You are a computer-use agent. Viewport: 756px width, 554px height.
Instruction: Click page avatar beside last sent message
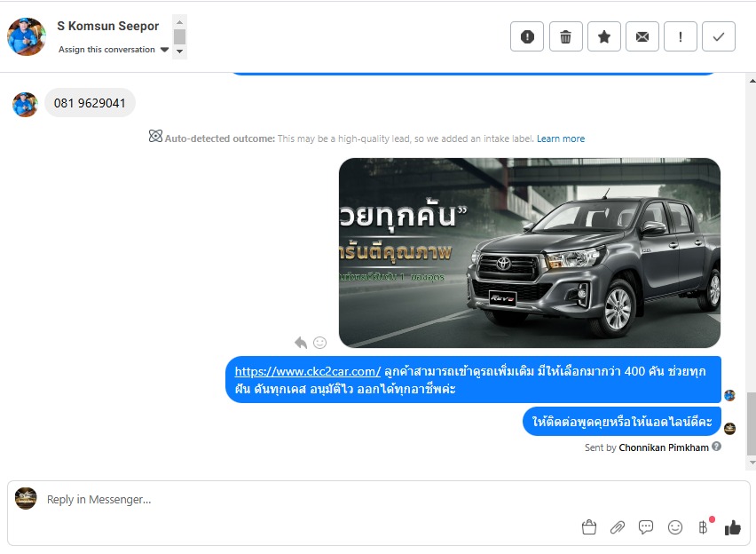tap(729, 428)
